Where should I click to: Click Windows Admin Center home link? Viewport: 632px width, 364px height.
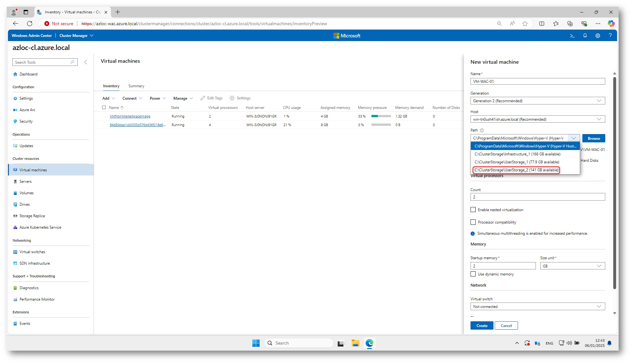point(32,36)
